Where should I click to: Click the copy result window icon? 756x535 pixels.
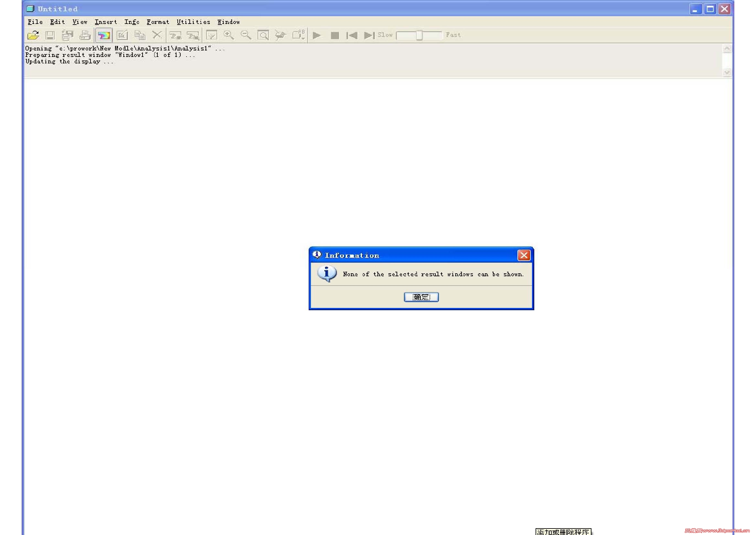(140, 35)
